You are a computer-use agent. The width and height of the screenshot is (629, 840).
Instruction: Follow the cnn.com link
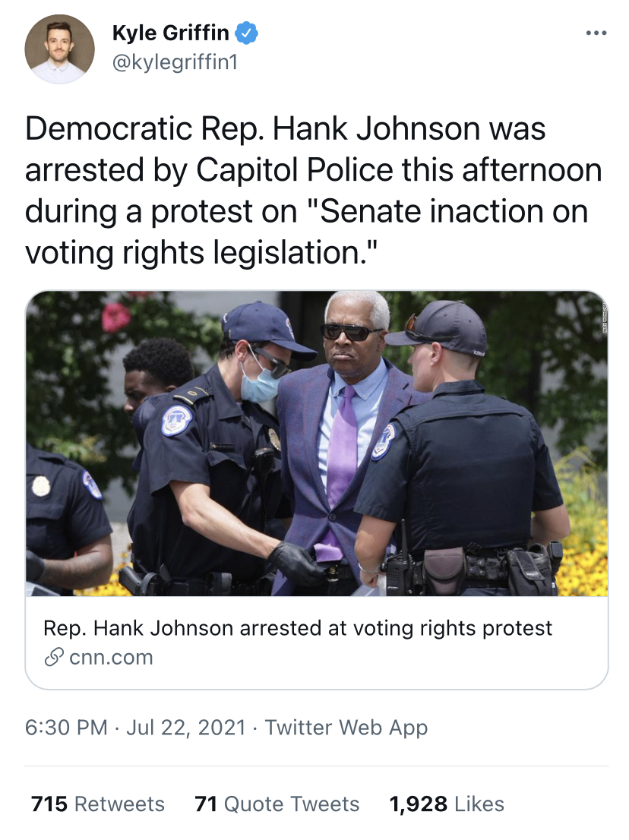111,657
